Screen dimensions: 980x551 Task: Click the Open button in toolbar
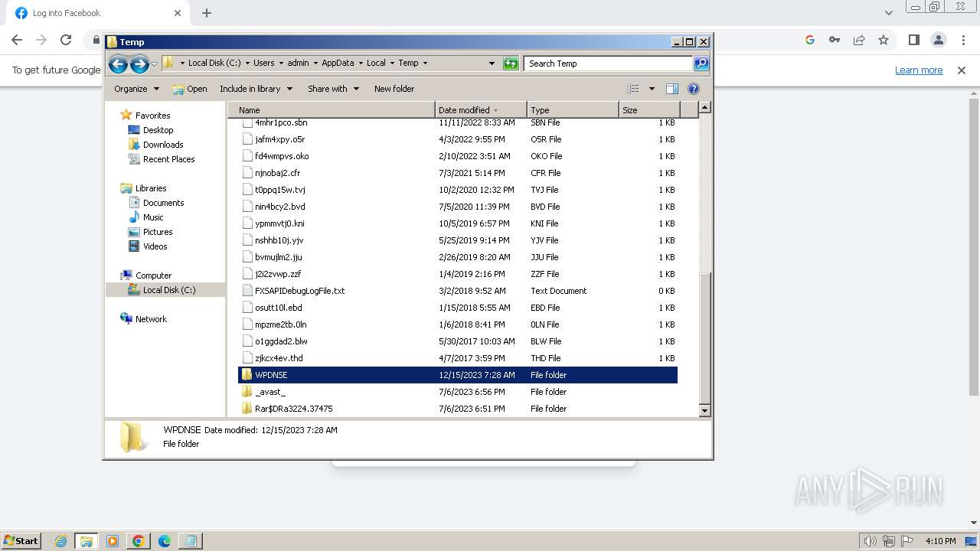pyautogui.click(x=190, y=89)
